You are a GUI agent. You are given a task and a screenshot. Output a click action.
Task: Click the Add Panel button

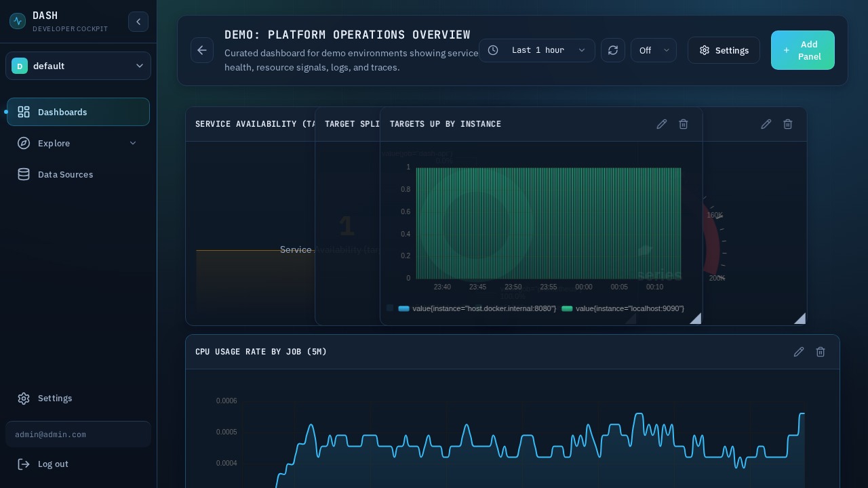click(803, 50)
